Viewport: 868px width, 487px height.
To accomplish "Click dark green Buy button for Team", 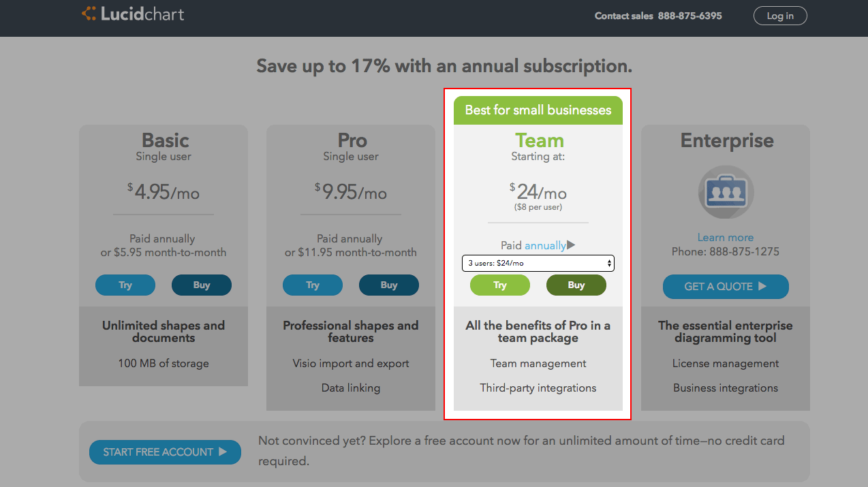I will tap(576, 285).
